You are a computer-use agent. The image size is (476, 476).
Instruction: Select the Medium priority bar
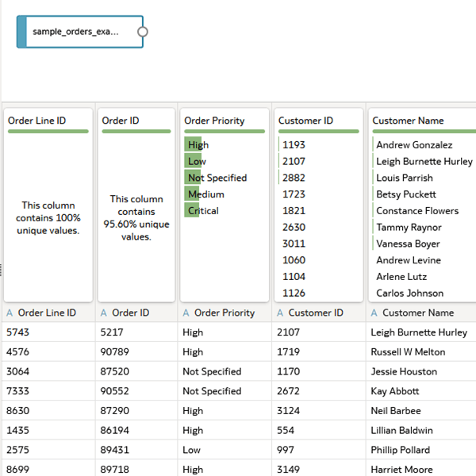point(192,194)
